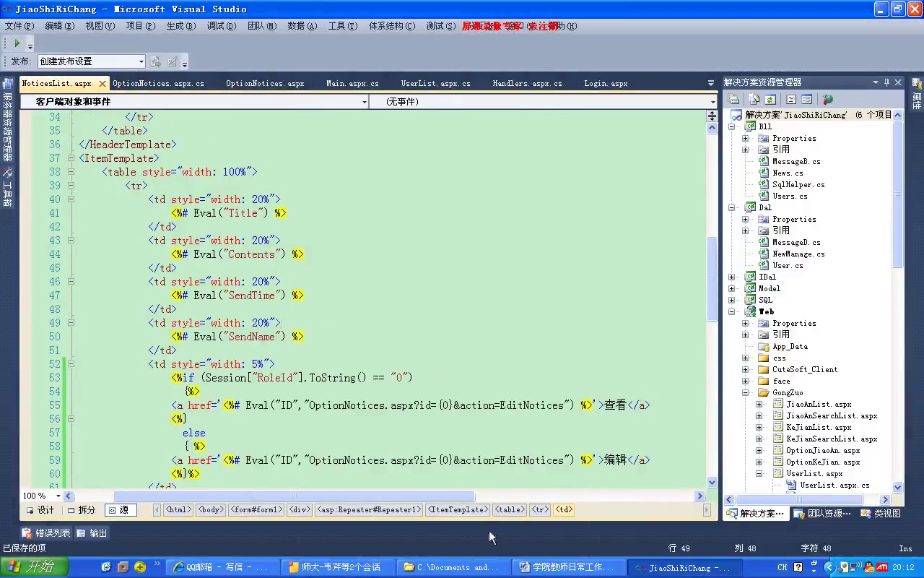Screen dimensions: 924x578
Task: Select the asp:Repeater#Repeater1 breadcrumb tag
Action: (369, 510)
